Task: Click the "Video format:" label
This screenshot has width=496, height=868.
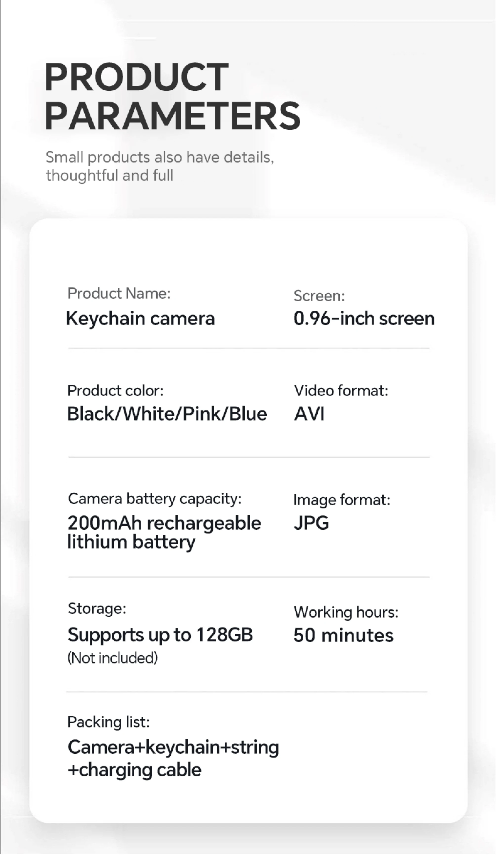Action: (341, 391)
